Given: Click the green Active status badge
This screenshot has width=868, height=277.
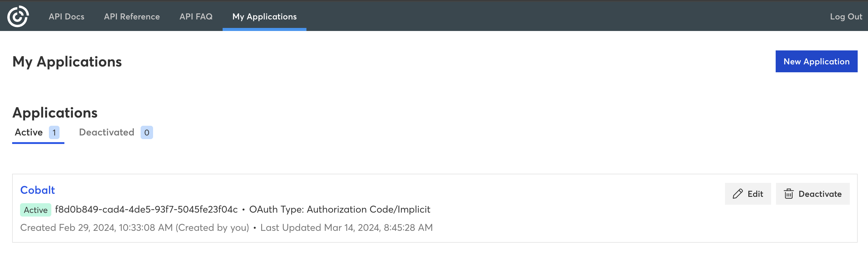Looking at the screenshot, I should click(x=35, y=210).
